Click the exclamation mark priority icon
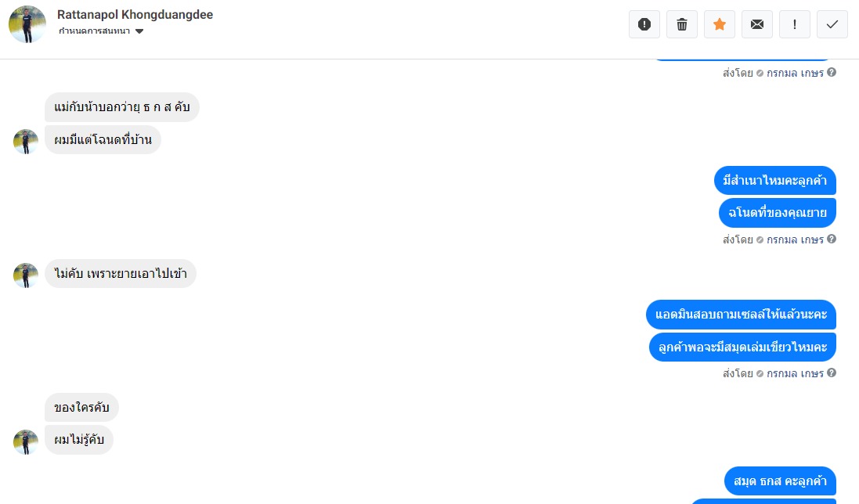The height and width of the screenshot is (504, 859). coord(794,24)
